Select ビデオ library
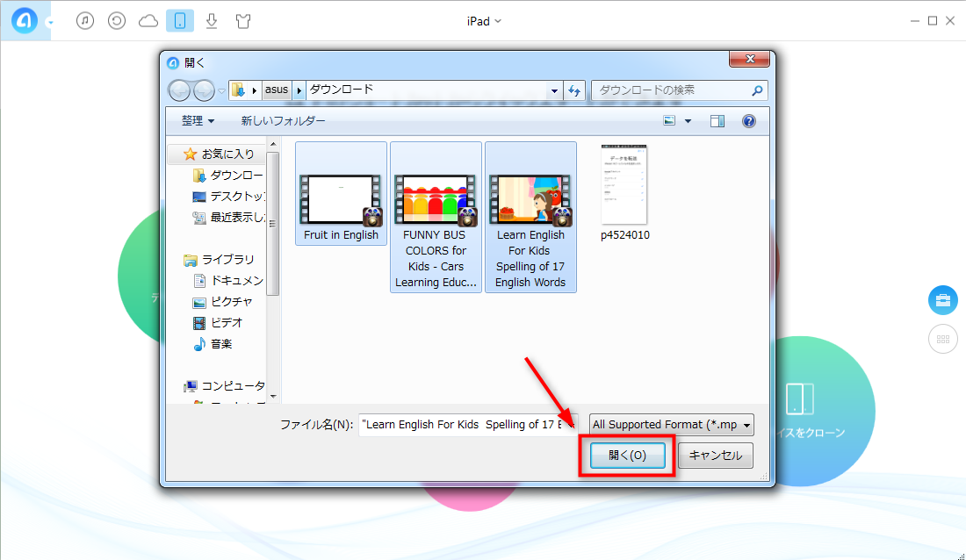This screenshot has height=560, width=966. [x=218, y=323]
